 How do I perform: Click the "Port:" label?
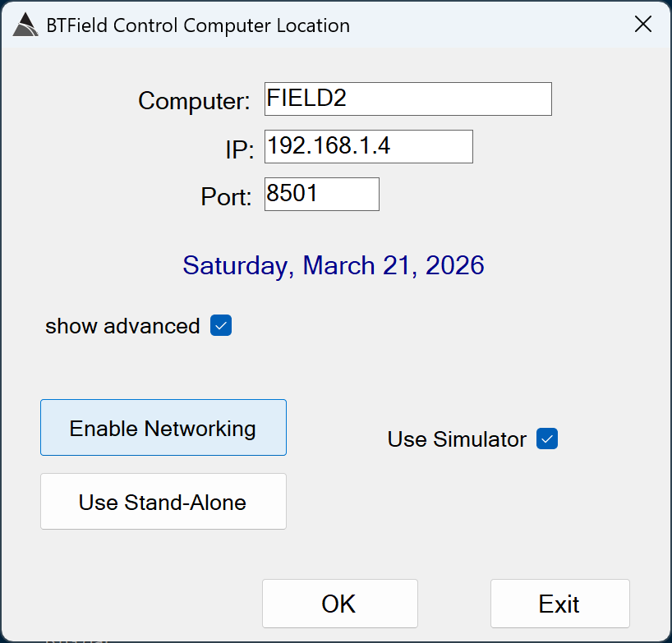point(226,197)
